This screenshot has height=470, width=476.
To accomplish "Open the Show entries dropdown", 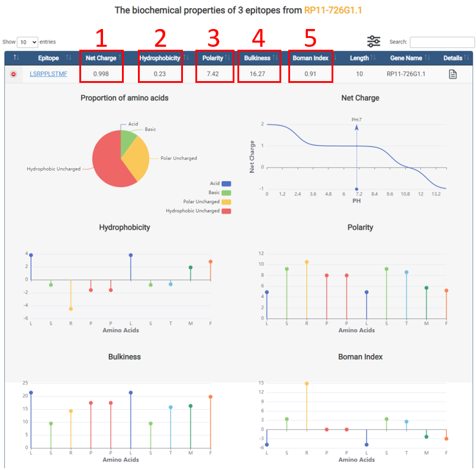I will pos(27,42).
